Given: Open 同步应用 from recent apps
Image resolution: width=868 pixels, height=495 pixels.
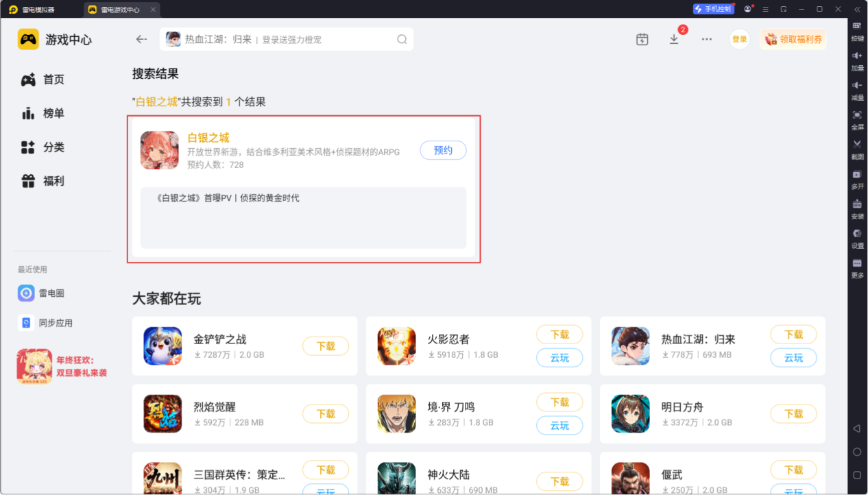Looking at the screenshot, I should (x=45, y=323).
